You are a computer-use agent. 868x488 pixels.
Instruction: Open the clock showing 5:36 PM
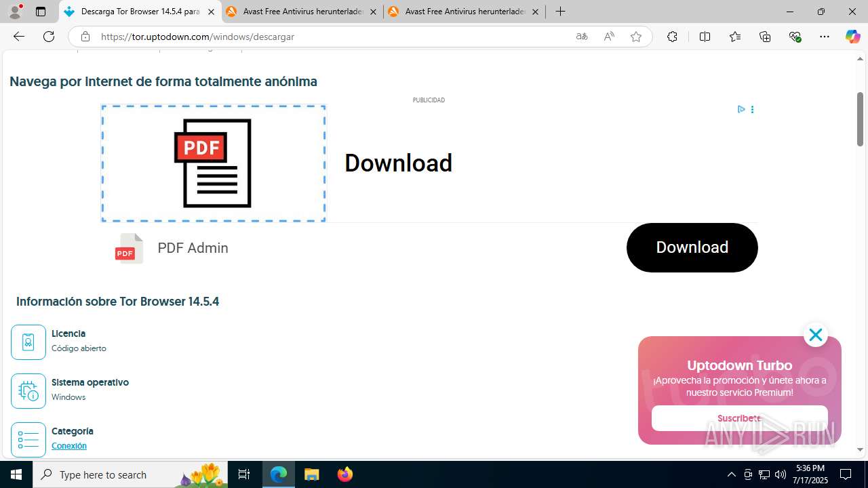coord(811,474)
